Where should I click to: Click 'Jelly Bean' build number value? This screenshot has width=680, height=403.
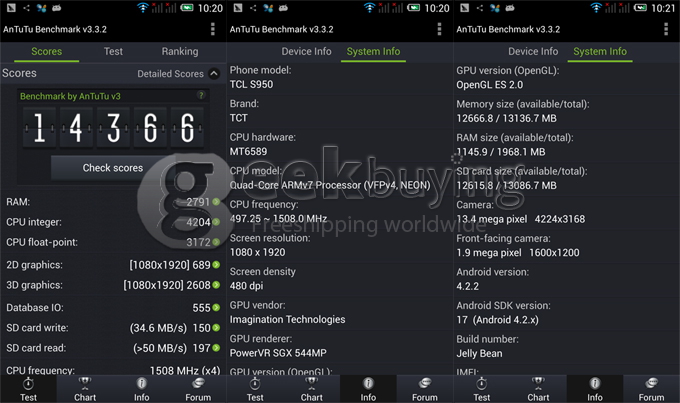[x=479, y=354]
